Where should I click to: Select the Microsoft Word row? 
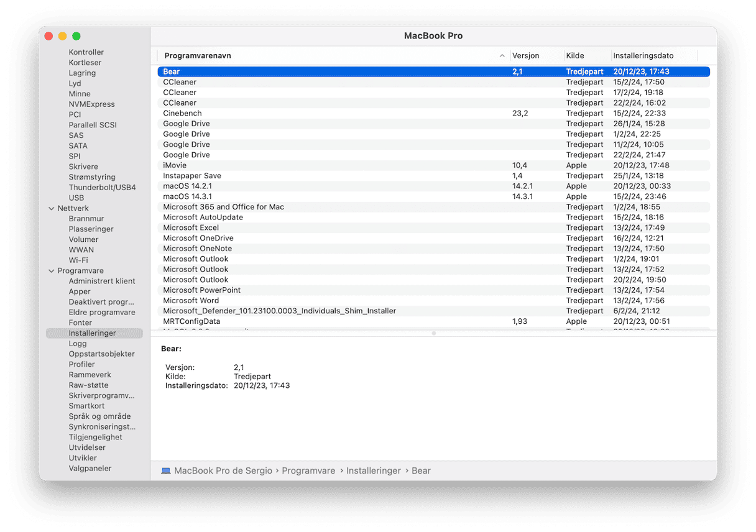click(433, 301)
